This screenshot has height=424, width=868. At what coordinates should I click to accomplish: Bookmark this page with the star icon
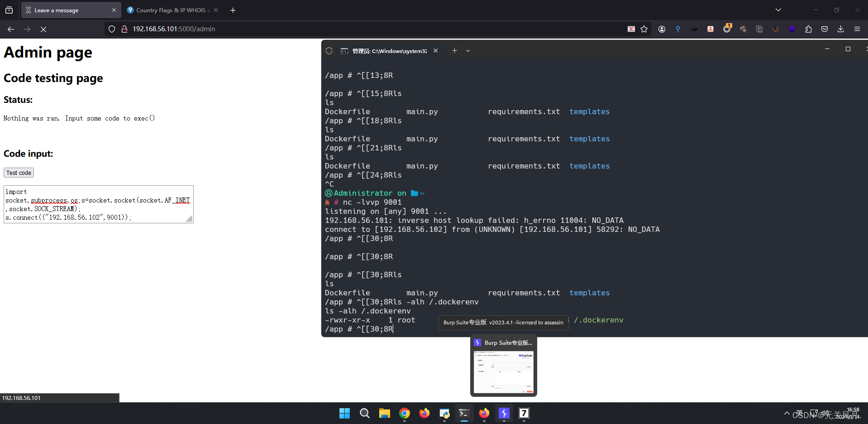coord(644,29)
